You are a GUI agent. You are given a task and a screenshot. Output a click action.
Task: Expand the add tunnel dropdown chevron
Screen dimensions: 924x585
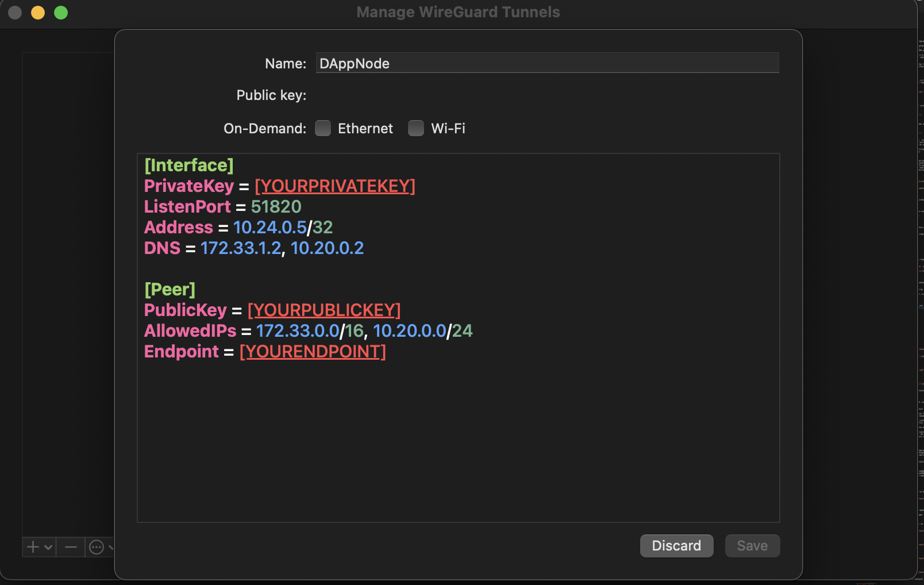47,549
